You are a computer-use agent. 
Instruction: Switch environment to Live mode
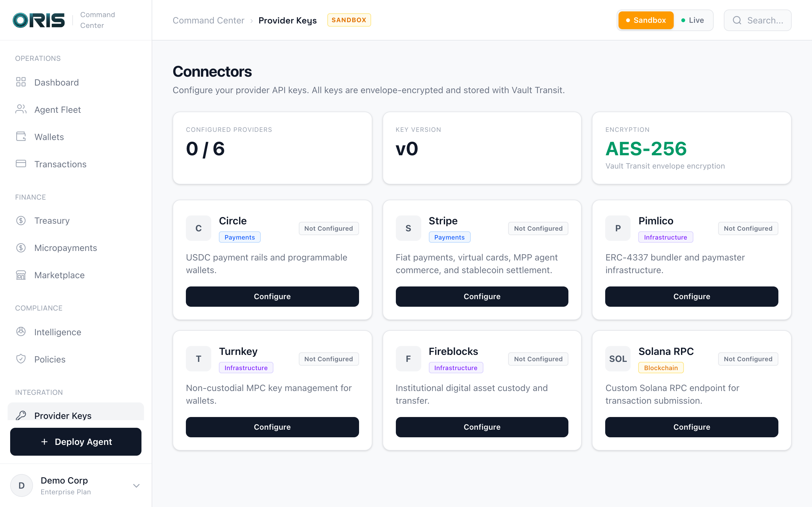(x=692, y=20)
